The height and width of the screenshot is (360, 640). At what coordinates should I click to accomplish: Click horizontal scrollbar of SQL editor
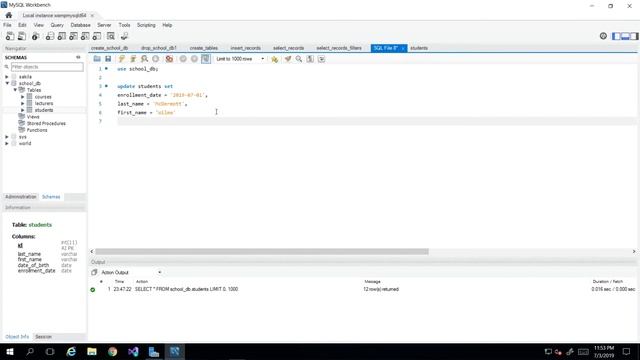[x=262, y=251]
